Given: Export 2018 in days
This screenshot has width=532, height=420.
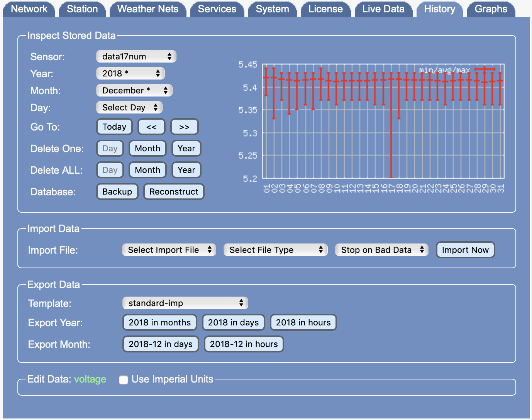Looking at the screenshot, I should click(234, 322).
